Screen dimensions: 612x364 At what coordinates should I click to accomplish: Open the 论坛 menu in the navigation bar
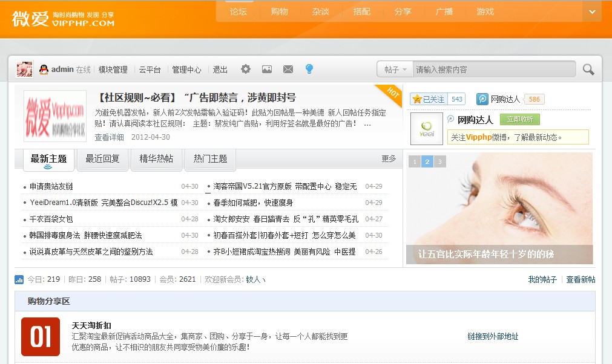237,11
